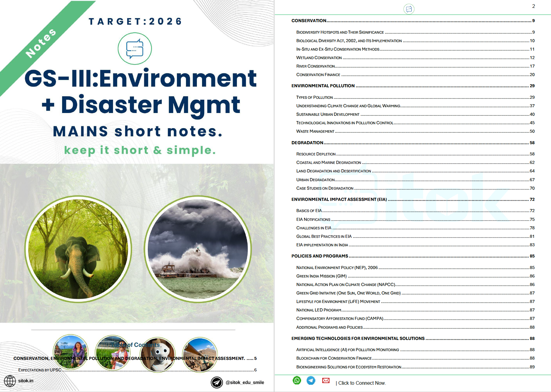Screen dimensions: 551x392
Task: Click the Telegram icon in the footer
Action: tap(311, 380)
